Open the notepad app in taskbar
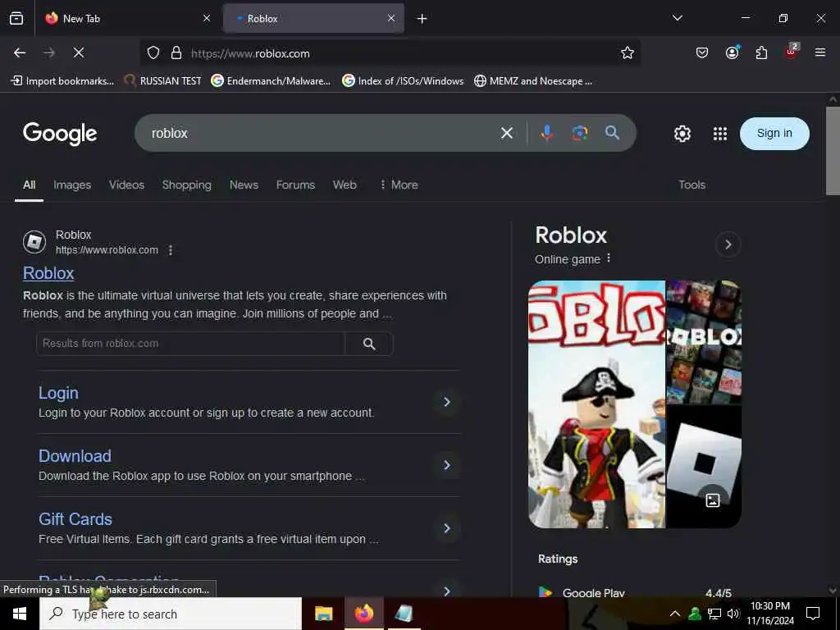The image size is (840, 630). pyautogui.click(x=404, y=614)
